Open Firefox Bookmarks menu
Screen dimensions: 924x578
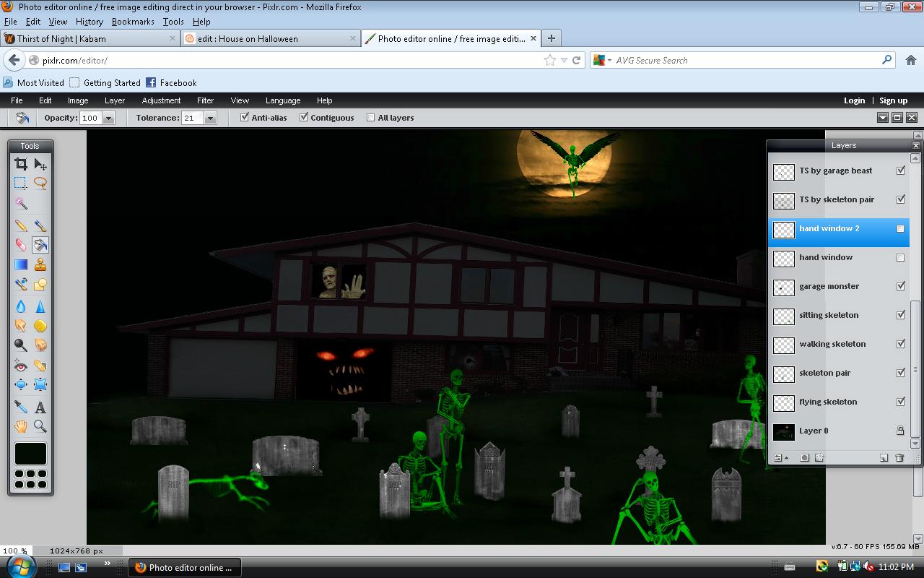133,22
